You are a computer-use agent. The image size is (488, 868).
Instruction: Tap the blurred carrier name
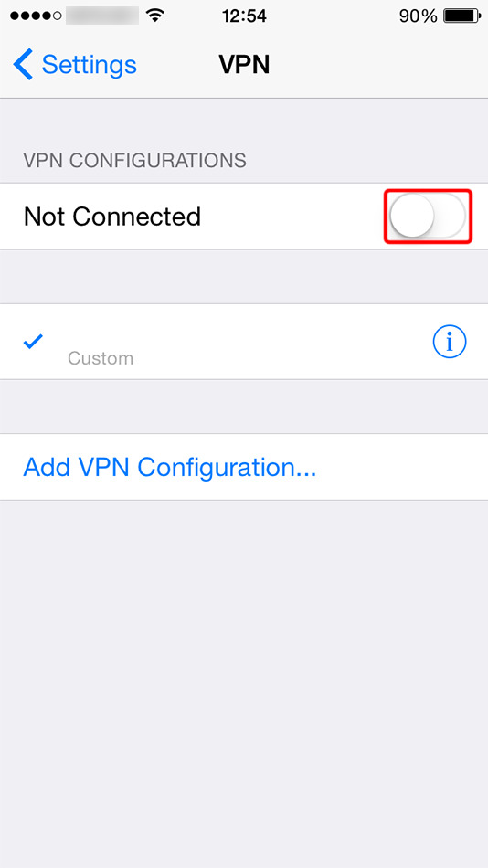(102, 16)
